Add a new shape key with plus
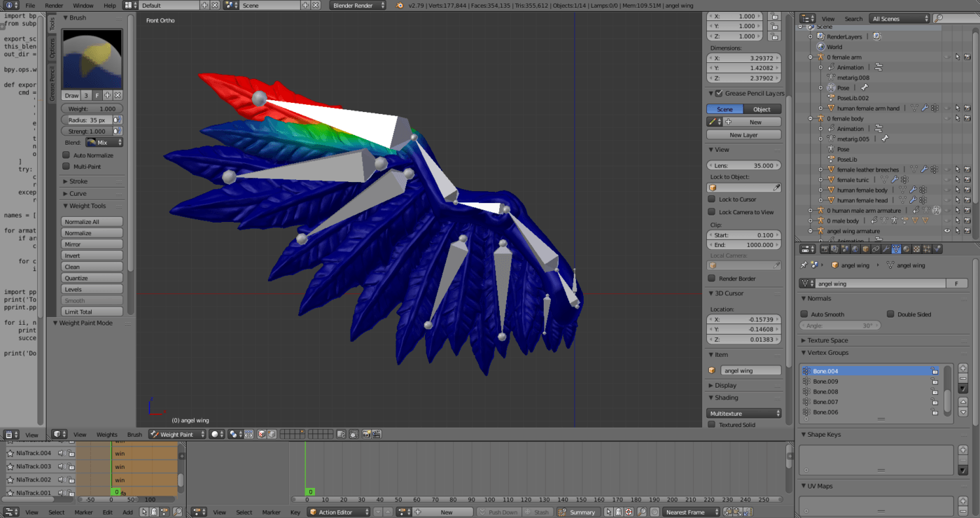The height and width of the screenshot is (518, 980). point(963,450)
